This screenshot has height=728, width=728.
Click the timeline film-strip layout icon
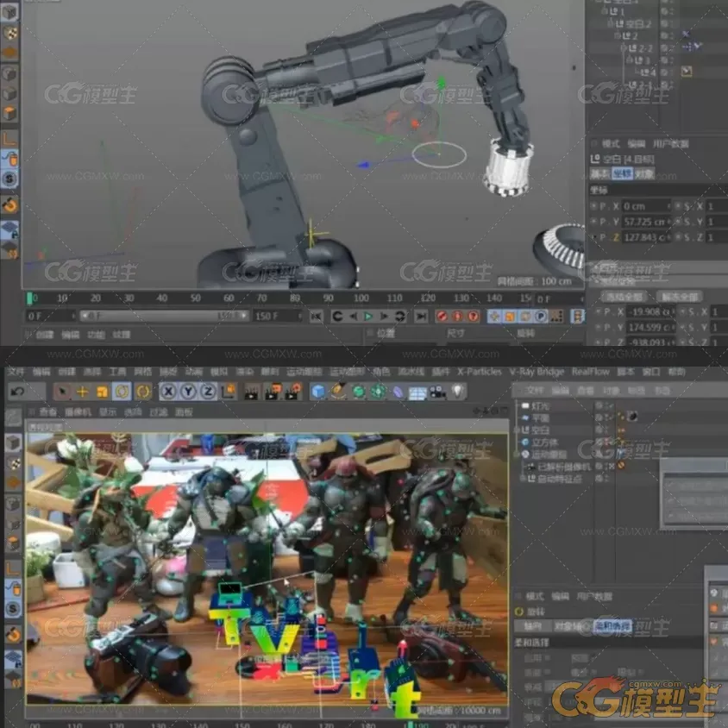tap(577, 317)
